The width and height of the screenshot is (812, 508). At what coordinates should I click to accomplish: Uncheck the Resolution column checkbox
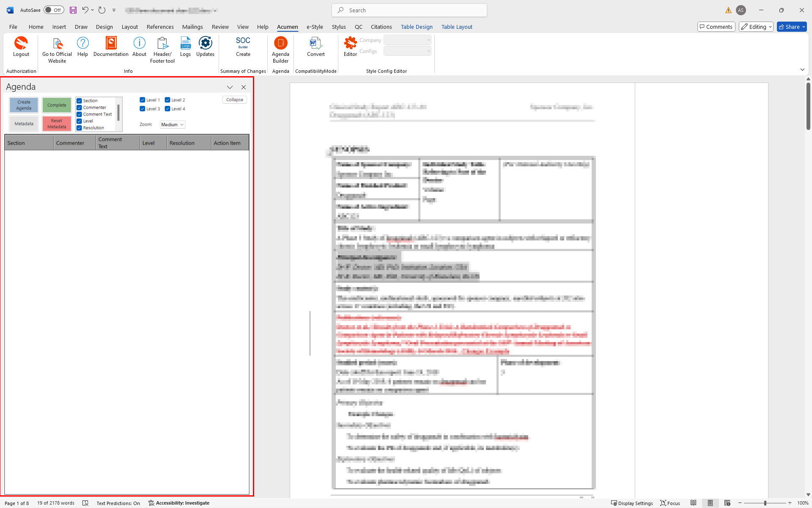point(79,128)
